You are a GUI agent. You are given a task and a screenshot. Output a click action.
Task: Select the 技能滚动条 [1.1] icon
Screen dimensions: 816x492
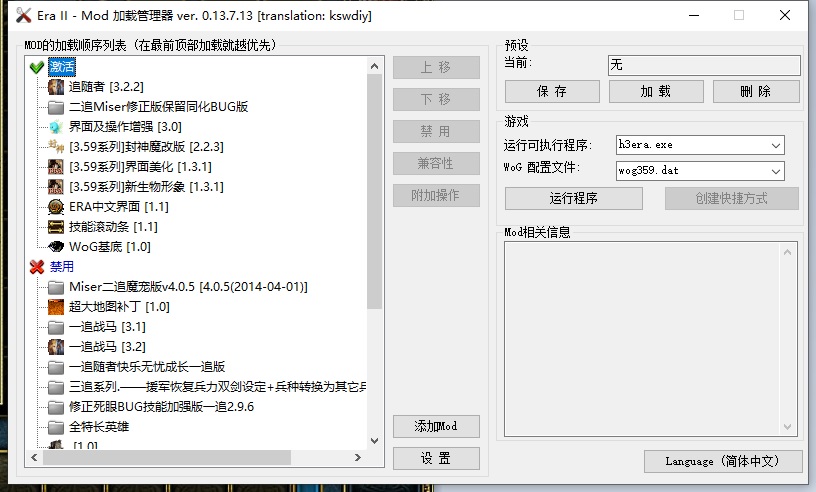56,227
